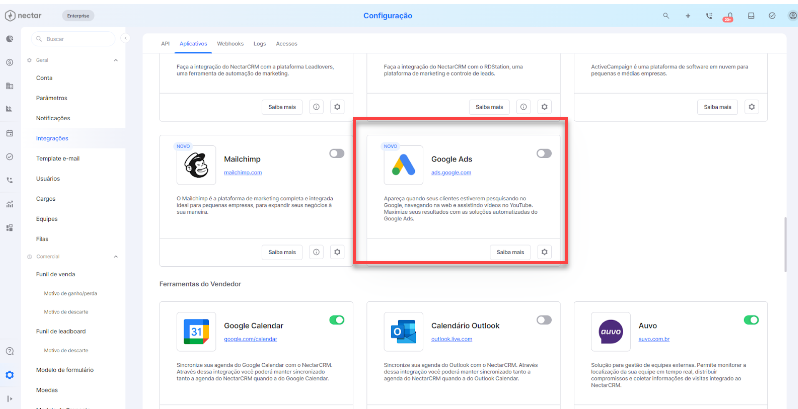Enable the Google Ads integration toggle
This screenshot has width=798, height=409.
point(544,153)
